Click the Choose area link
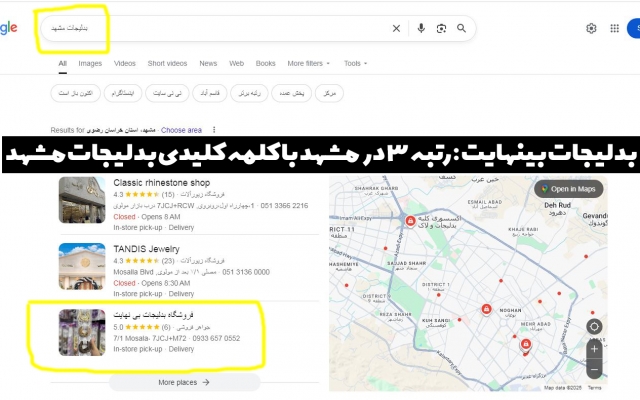The height and width of the screenshot is (400, 640). pyautogui.click(x=181, y=130)
